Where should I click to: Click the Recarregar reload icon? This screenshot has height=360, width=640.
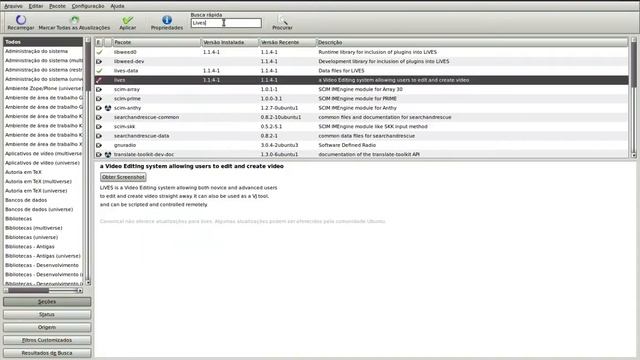pos(21,19)
